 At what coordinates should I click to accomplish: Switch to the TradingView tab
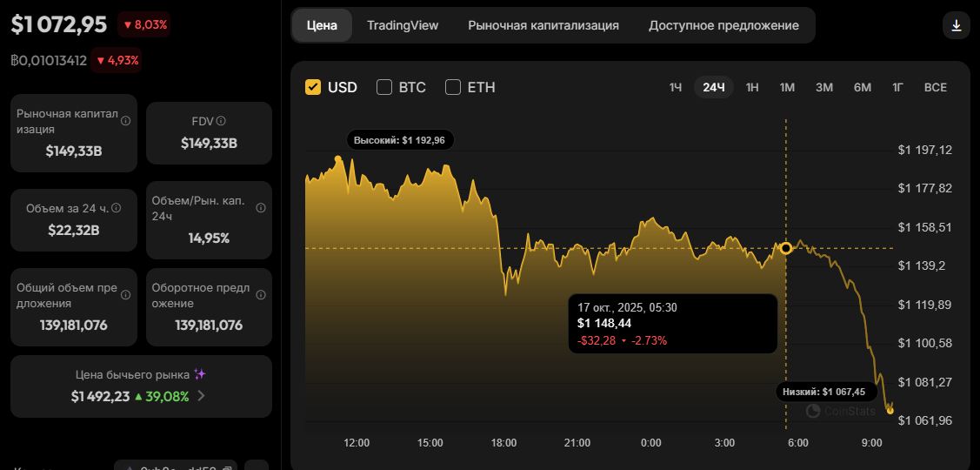(403, 25)
